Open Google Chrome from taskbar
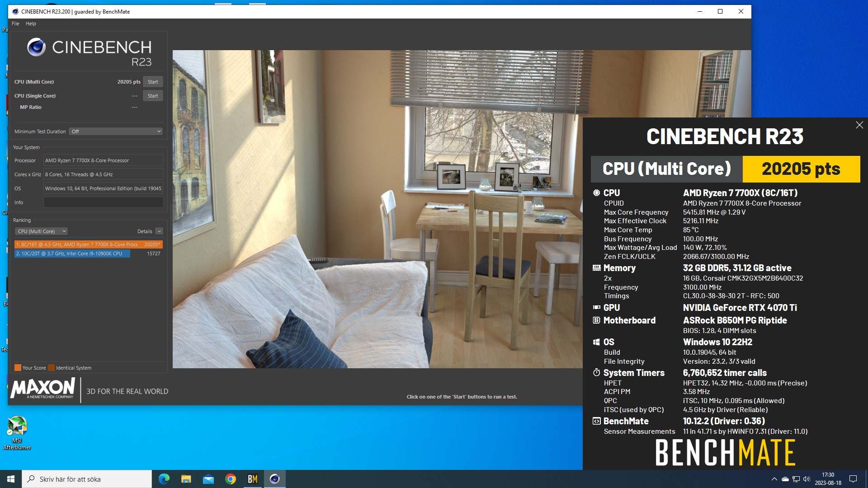Image resolution: width=868 pixels, height=488 pixels. tap(231, 479)
